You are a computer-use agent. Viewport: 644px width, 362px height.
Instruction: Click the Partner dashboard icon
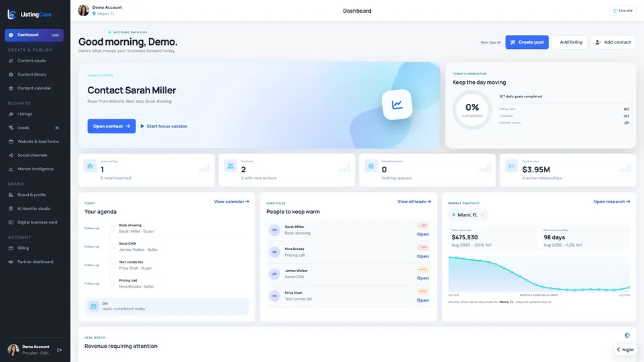(x=11, y=262)
